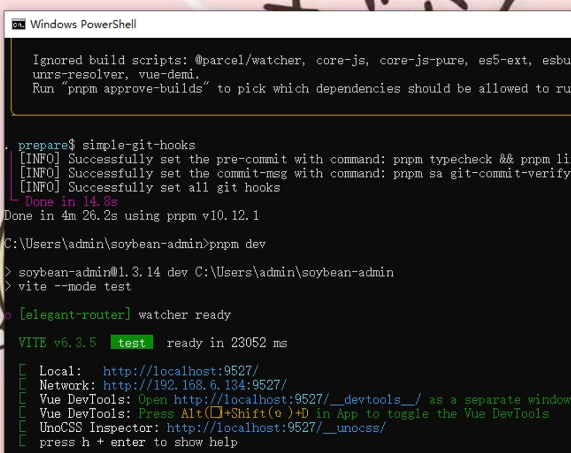Click the PowerShell window icon
The height and width of the screenshot is (453, 571).
point(19,24)
